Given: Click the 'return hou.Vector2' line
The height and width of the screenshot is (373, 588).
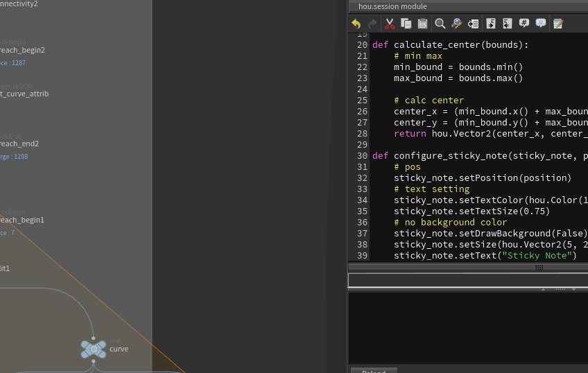Looking at the screenshot, I should pyautogui.click(x=490, y=133).
